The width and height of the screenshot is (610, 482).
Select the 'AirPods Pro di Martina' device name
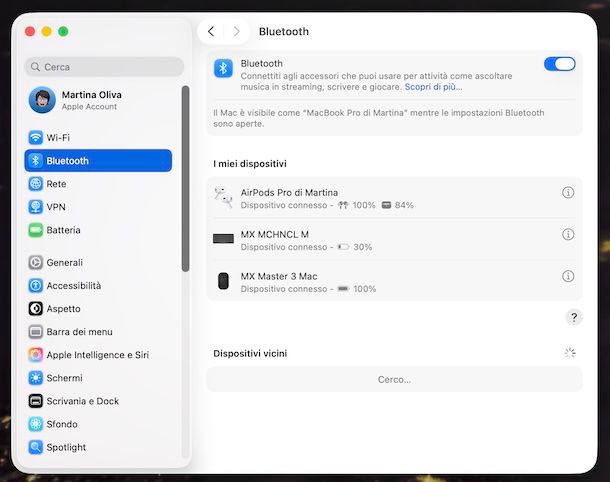point(289,192)
